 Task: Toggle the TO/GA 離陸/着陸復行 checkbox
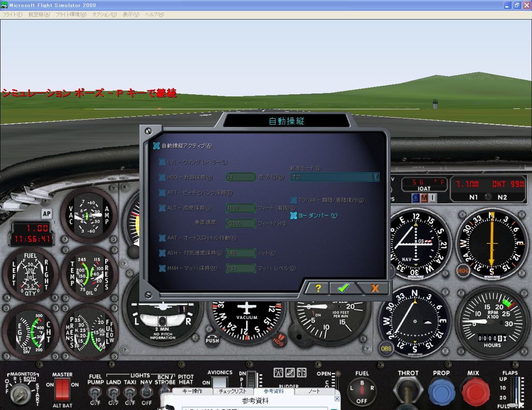(x=293, y=200)
